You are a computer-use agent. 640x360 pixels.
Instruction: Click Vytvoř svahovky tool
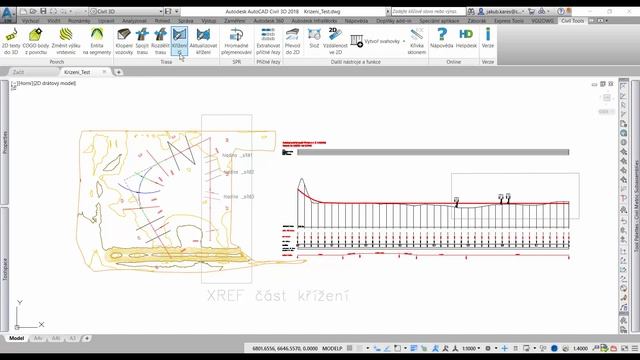(375, 41)
